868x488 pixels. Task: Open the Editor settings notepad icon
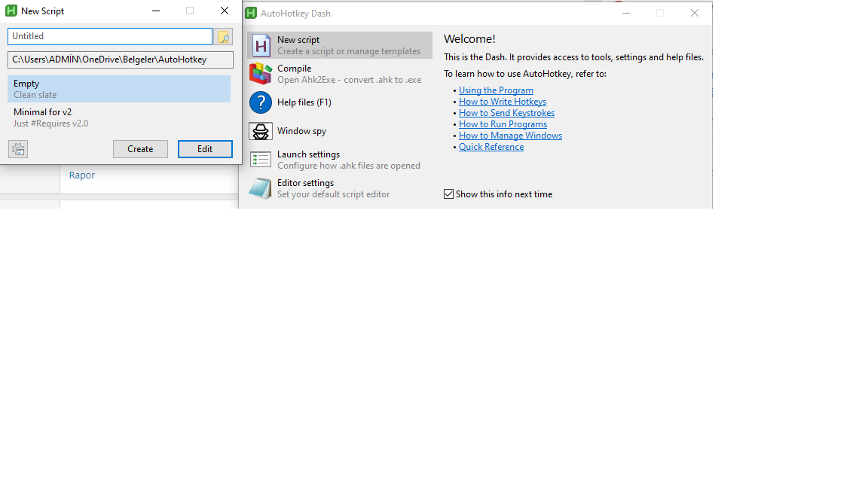[260, 189]
